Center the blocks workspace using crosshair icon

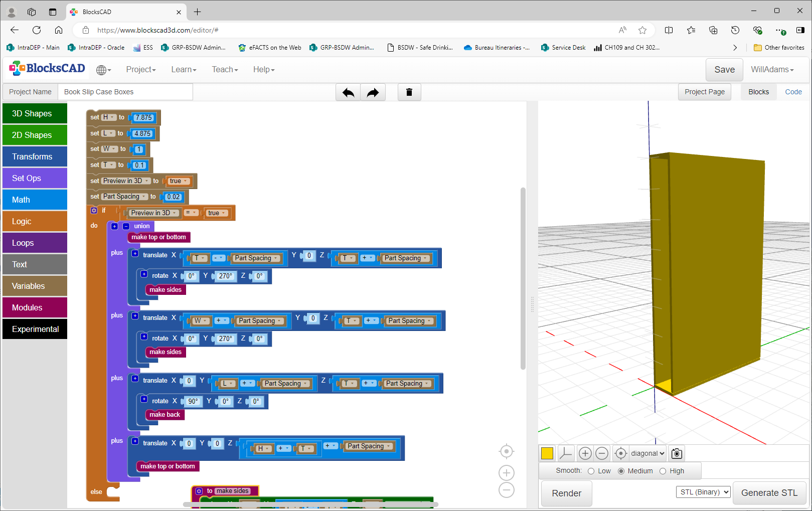tap(507, 451)
